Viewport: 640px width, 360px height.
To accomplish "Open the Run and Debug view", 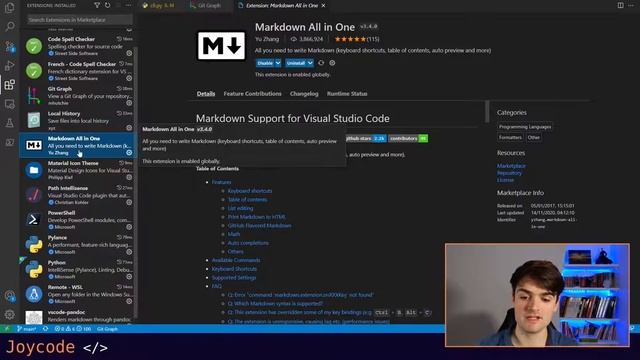I will [x=9, y=65].
